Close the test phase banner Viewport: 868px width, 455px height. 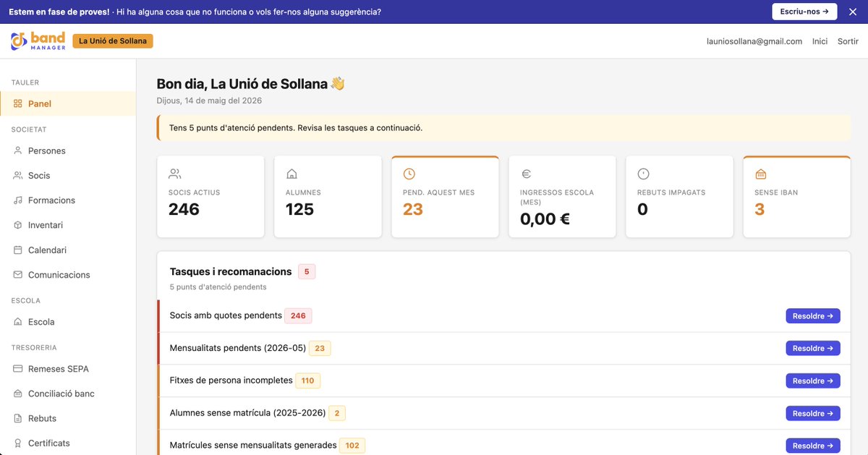coord(852,12)
